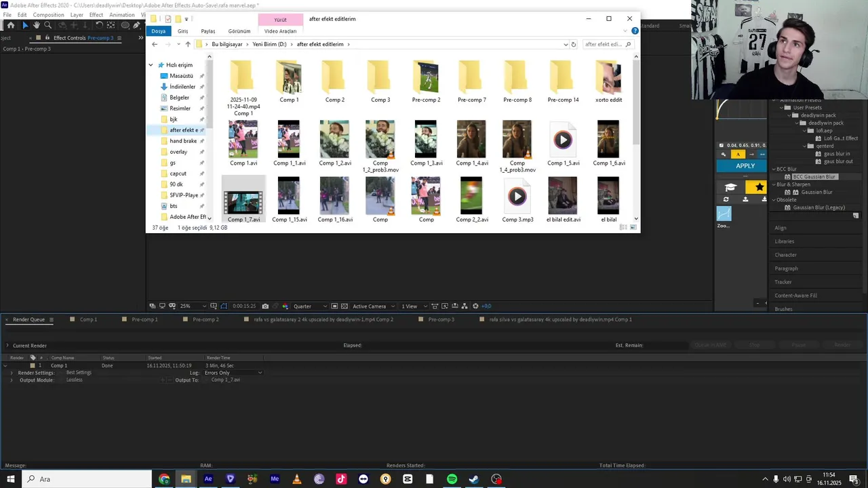Screen dimensions: 868x488
Task: Click Lossless output module link
Action: [x=74, y=380]
